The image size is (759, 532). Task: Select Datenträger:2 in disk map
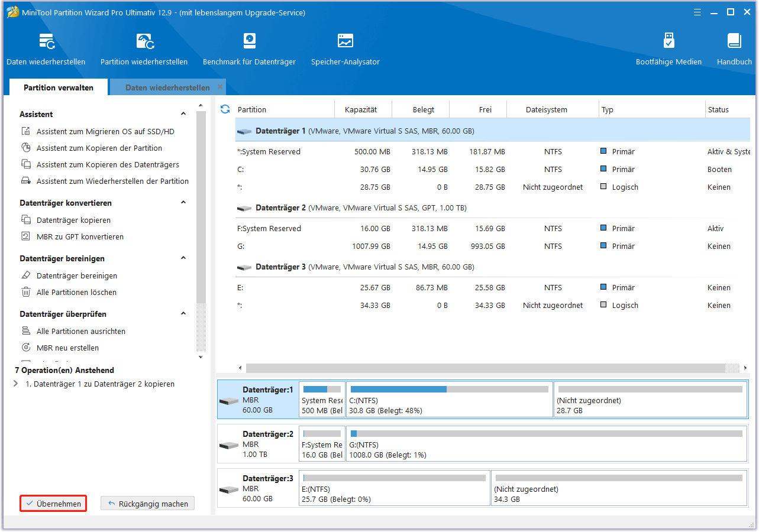[258, 443]
